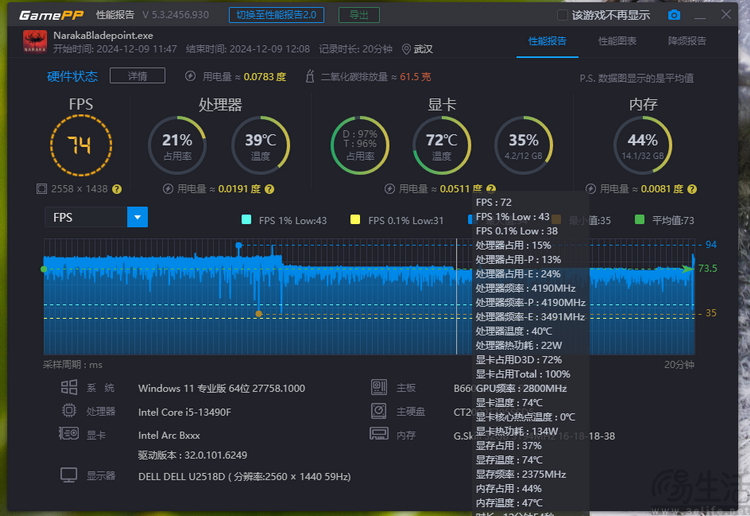The height and width of the screenshot is (516, 750).
Task: Click the FPS 74 circular gauge
Action: (x=81, y=145)
